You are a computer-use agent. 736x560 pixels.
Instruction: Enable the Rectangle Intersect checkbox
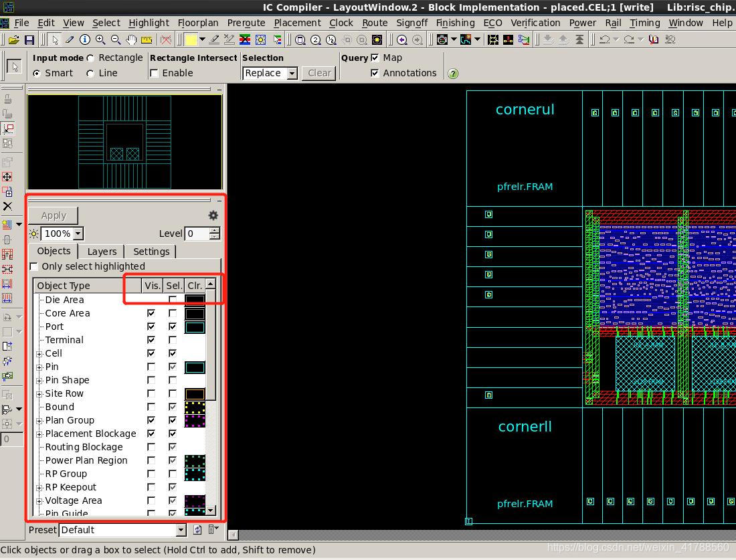[155, 73]
